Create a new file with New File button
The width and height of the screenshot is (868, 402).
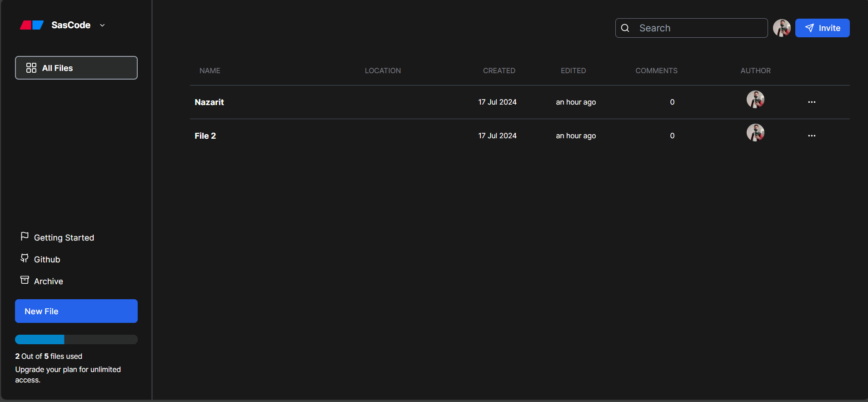(x=76, y=311)
